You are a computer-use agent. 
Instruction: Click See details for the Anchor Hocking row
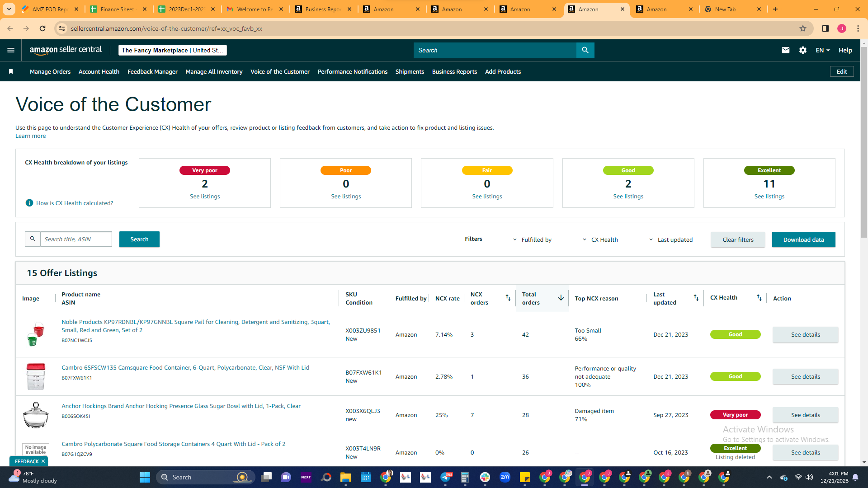tap(805, 415)
